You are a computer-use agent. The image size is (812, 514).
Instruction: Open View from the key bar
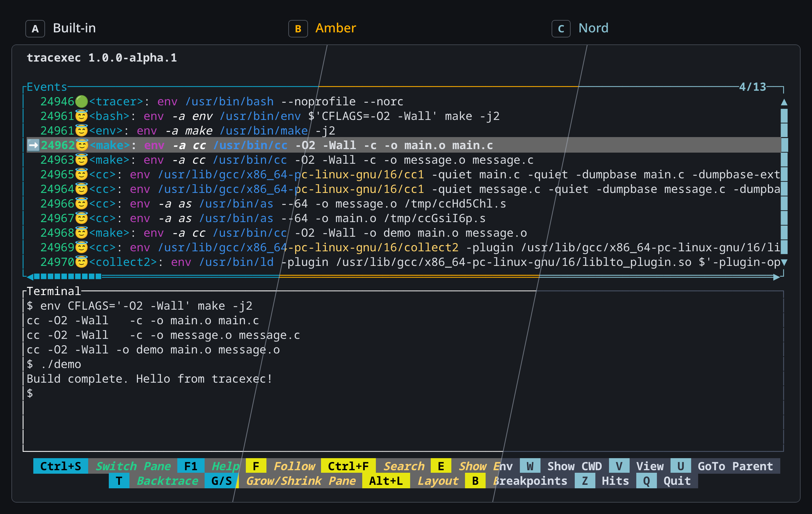point(650,466)
